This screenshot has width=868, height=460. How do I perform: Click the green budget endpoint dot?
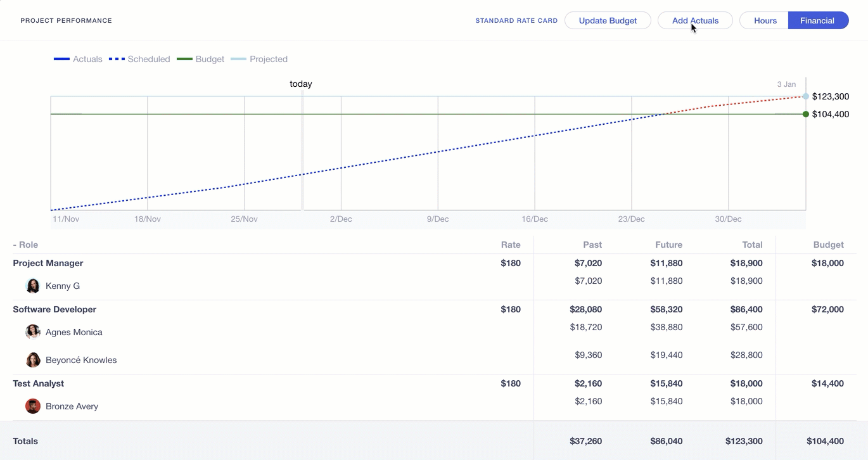pos(806,114)
